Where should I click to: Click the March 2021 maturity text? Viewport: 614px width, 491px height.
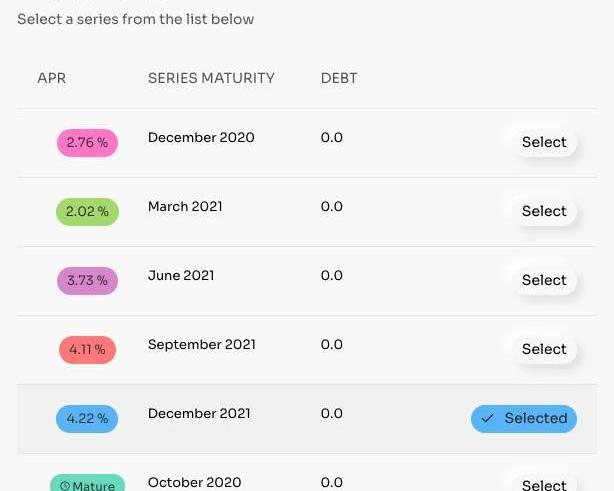point(185,206)
